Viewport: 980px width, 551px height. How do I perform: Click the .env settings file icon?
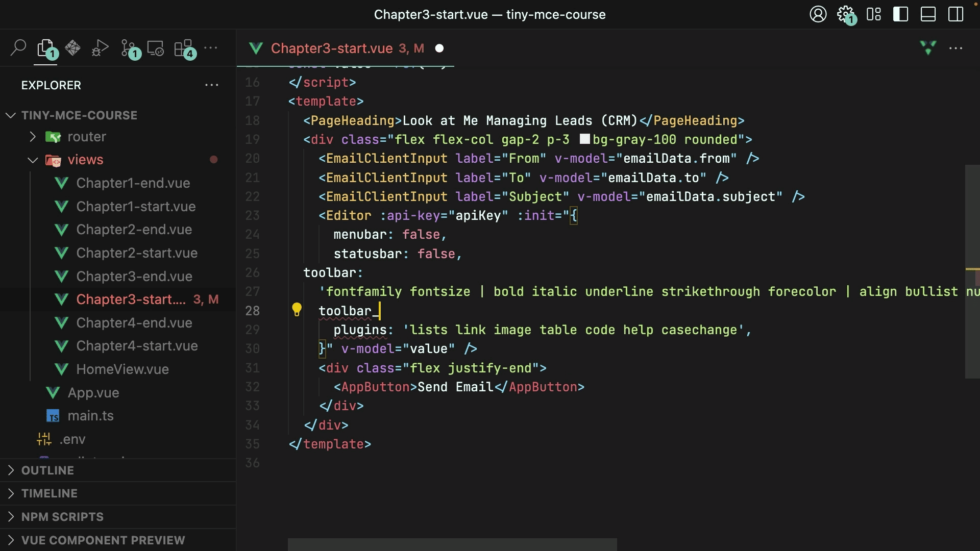point(44,439)
